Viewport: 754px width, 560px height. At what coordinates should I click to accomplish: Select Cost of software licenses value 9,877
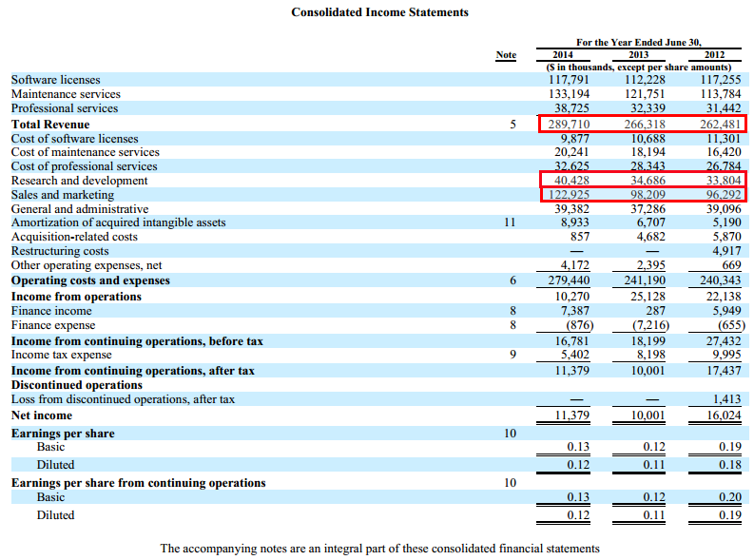pyautogui.click(x=574, y=139)
